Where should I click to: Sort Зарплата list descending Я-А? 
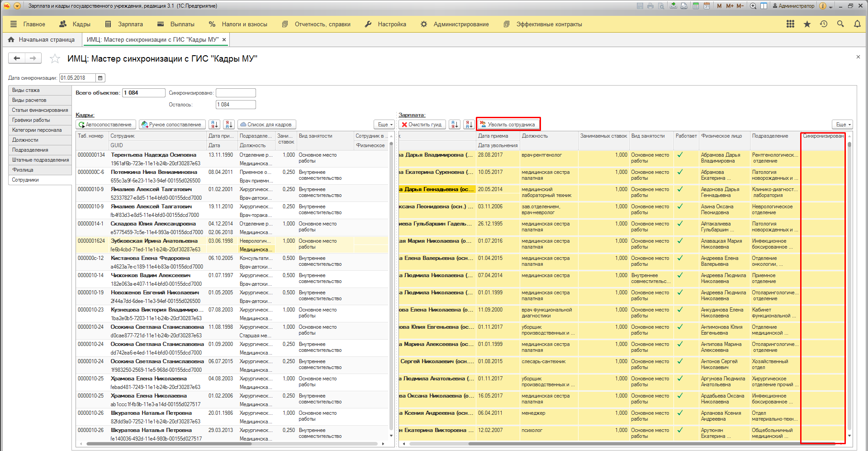pyautogui.click(x=469, y=125)
